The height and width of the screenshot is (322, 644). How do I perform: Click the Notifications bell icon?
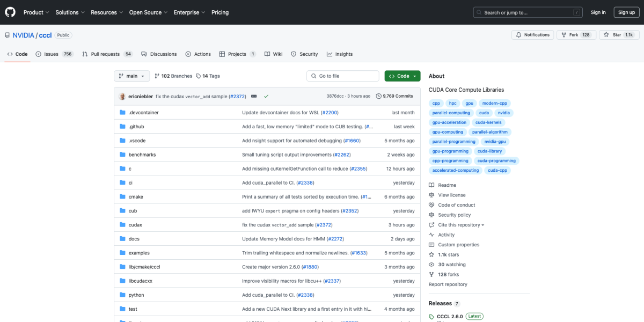(x=519, y=35)
